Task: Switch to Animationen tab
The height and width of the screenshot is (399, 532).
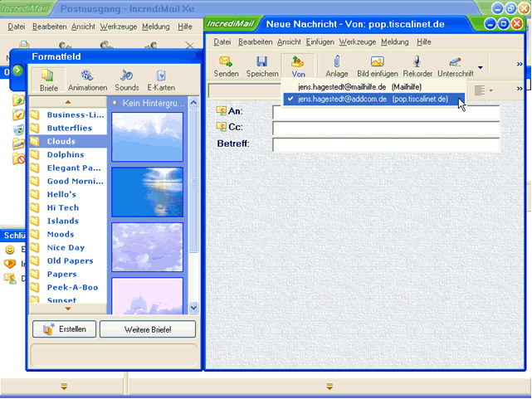Action: [x=87, y=80]
